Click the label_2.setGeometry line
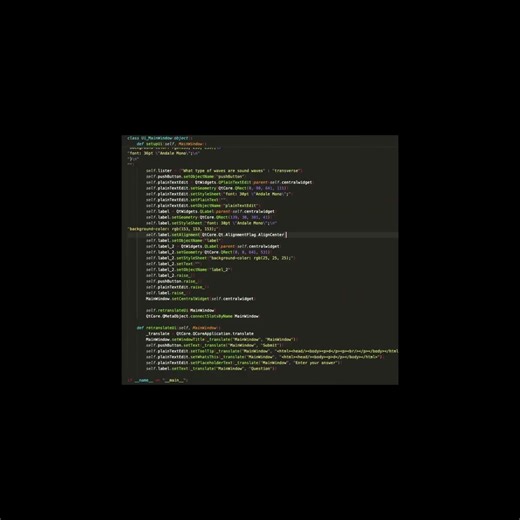This screenshot has width=520, height=520. [x=208, y=252]
